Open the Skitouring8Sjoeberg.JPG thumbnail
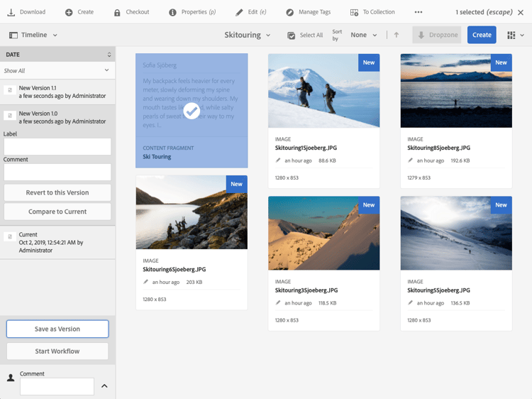Image resolution: width=532 pixels, height=399 pixels. click(456, 91)
